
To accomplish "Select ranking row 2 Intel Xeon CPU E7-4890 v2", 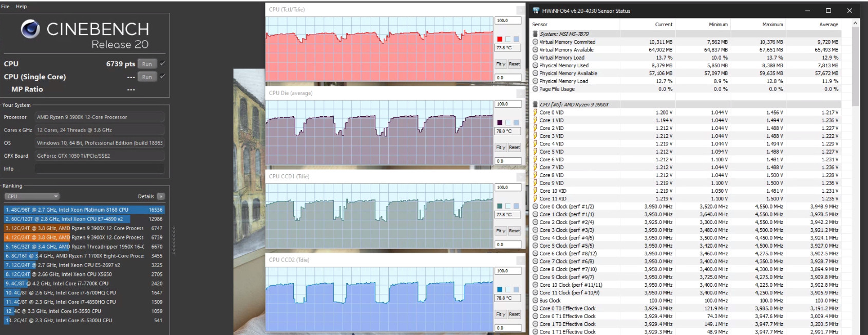I will pyautogui.click(x=84, y=219).
